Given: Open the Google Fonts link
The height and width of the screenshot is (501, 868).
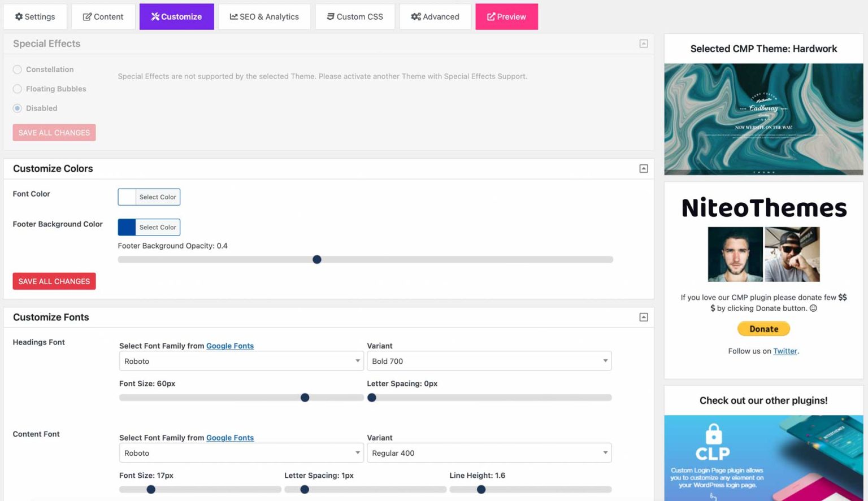Looking at the screenshot, I should (x=230, y=346).
